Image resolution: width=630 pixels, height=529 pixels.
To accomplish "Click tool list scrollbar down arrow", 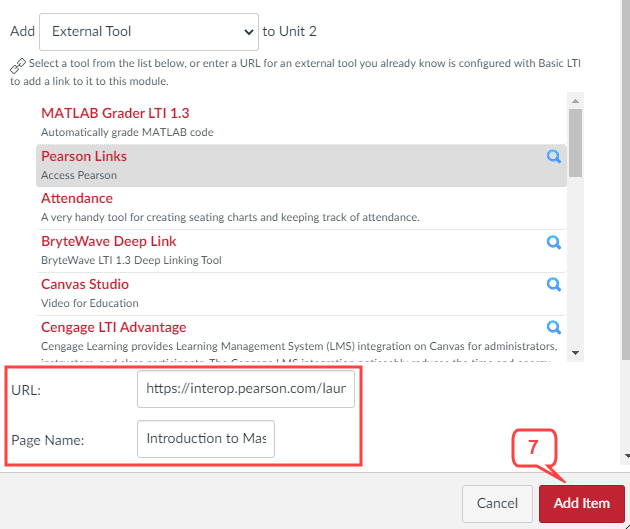I will pos(575,353).
